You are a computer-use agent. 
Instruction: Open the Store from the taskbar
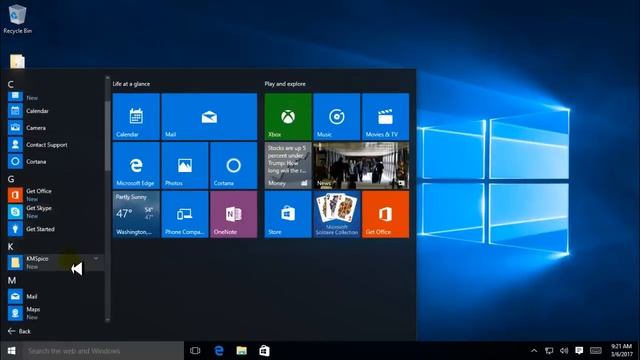pyautogui.click(x=264, y=351)
